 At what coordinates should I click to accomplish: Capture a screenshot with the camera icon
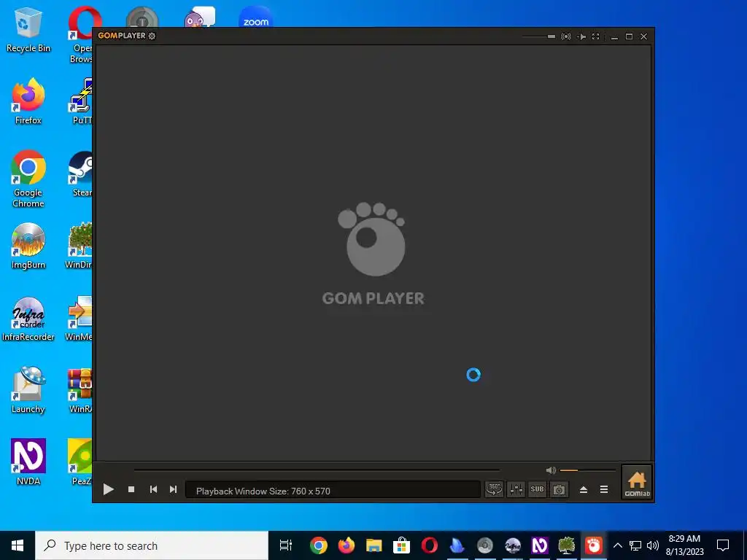[x=560, y=489]
